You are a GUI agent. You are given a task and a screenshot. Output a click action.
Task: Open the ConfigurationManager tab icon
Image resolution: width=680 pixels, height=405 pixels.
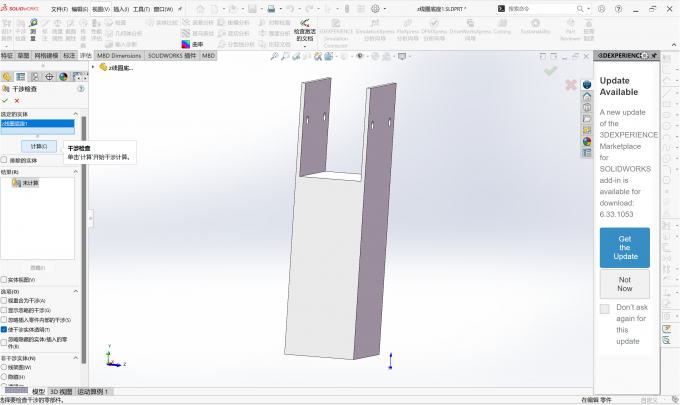(x=35, y=77)
